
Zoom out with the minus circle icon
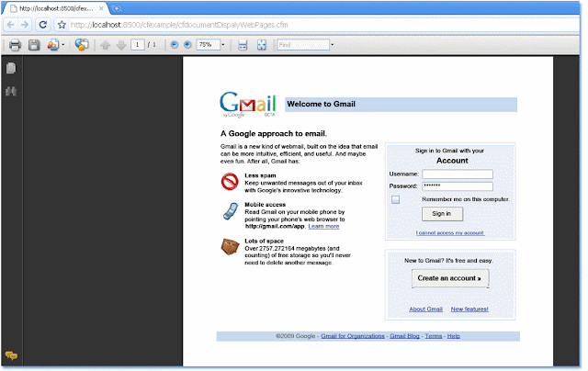tap(174, 45)
